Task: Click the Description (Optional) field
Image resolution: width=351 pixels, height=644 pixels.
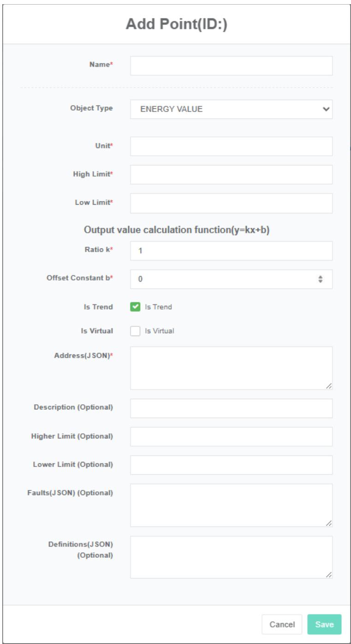Action: [x=231, y=408]
